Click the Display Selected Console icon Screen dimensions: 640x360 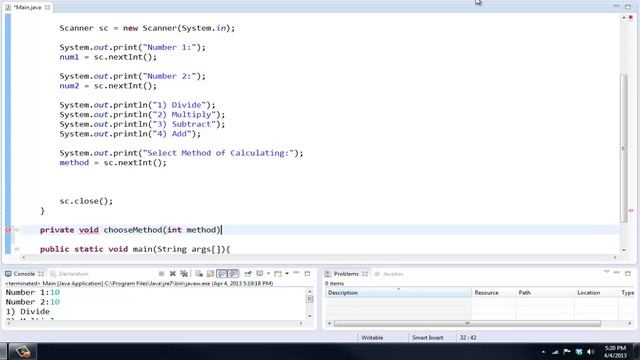coord(260,273)
